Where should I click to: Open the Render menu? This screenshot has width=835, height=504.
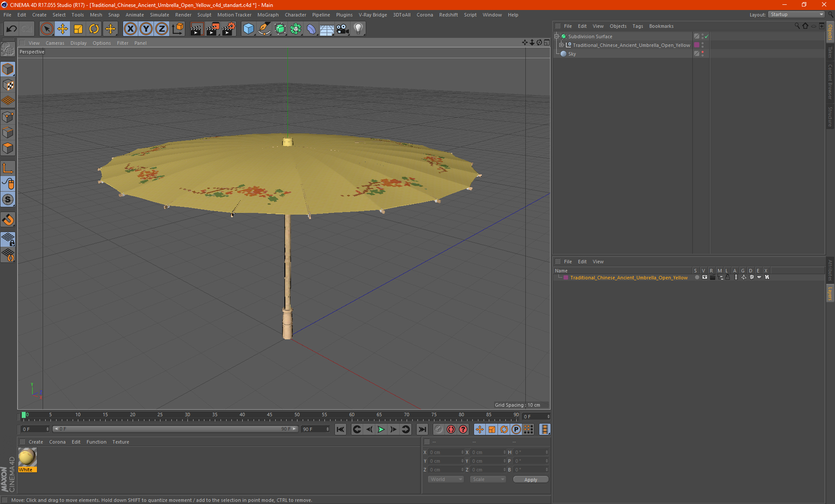(183, 15)
